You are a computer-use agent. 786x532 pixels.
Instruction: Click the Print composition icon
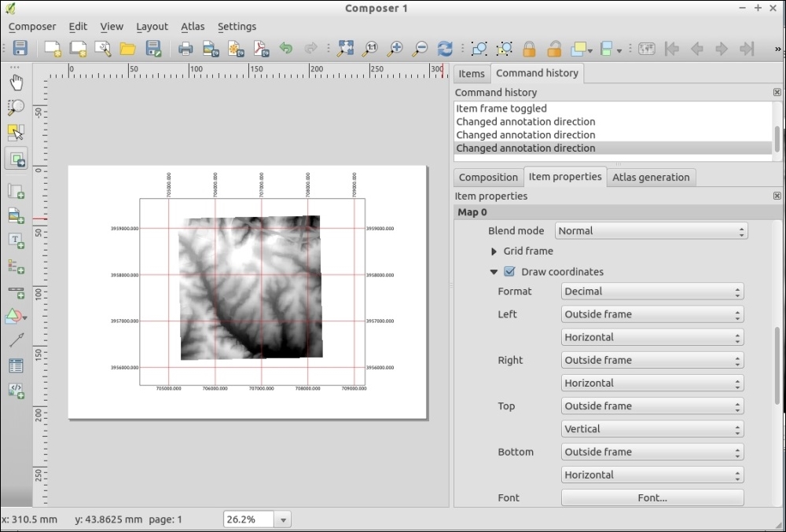click(185, 49)
